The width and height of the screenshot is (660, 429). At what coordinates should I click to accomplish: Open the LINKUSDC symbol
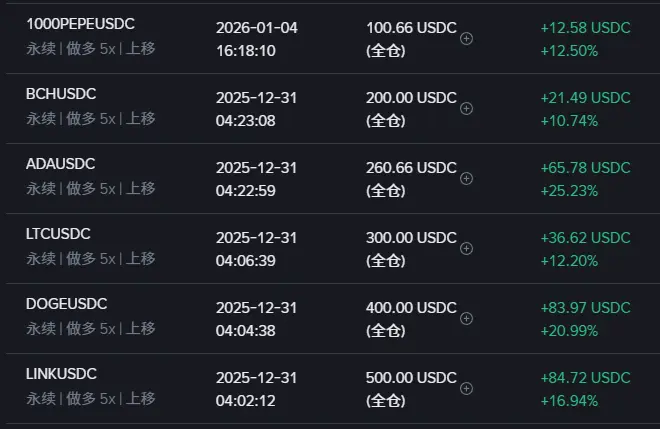click(x=61, y=373)
